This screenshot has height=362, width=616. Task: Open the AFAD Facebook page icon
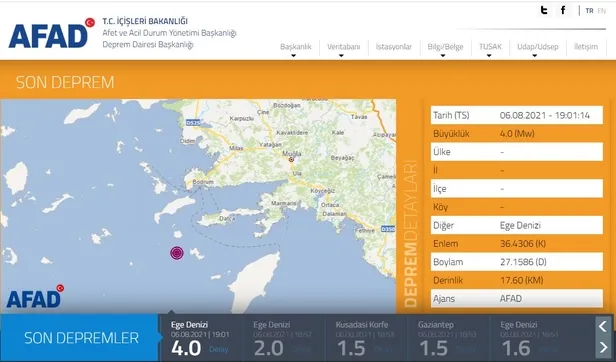(563, 10)
